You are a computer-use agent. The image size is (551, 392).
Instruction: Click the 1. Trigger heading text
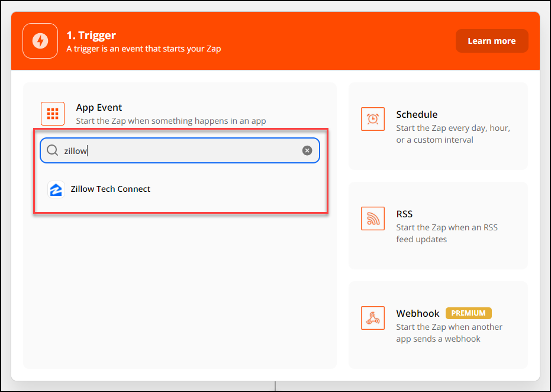[92, 35]
